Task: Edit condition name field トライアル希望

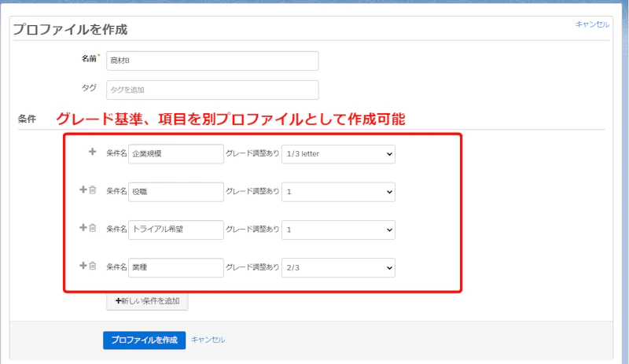Action: [176, 230]
